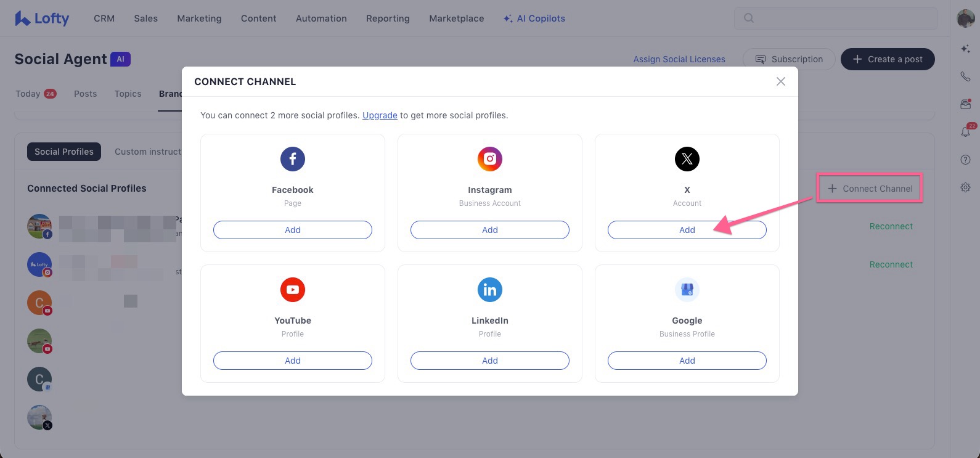980x458 pixels.
Task: Open the phone dialer sidebar icon
Action: tap(965, 76)
